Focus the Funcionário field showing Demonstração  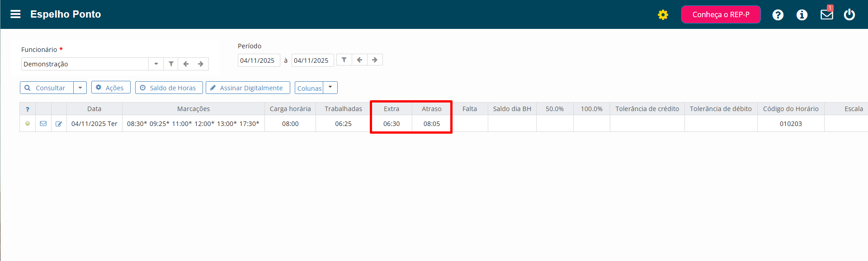coord(85,64)
